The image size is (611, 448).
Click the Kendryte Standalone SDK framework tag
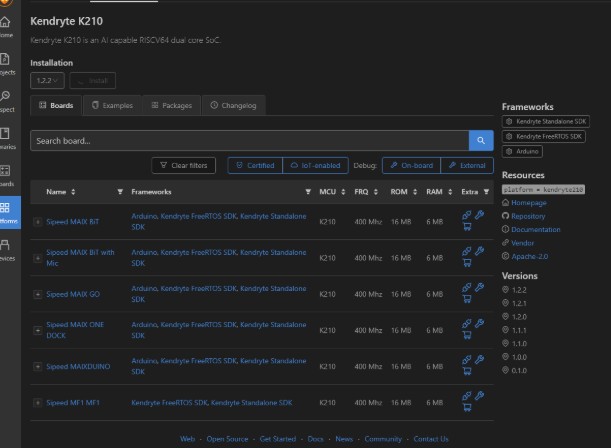coord(546,122)
